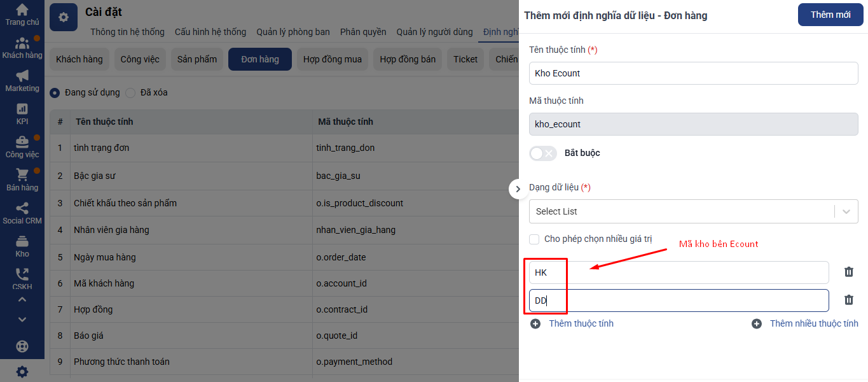Select the Đã xóa radio button
Image resolution: width=868 pixels, height=382 pixels.
[x=130, y=93]
